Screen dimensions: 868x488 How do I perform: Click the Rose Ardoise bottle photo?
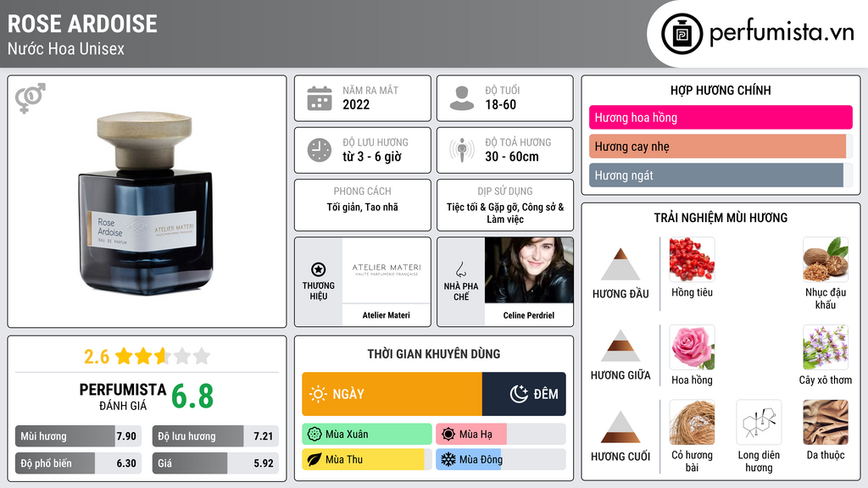click(x=146, y=203)
